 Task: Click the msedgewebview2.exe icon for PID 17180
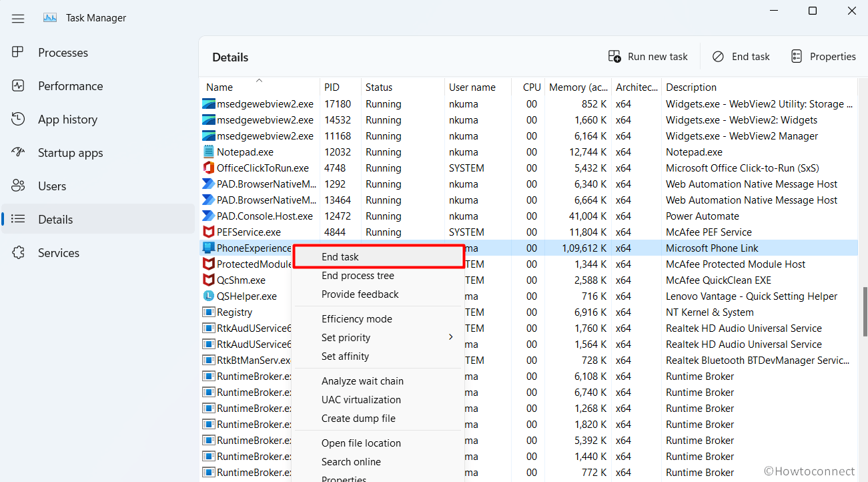coord(209,104)
